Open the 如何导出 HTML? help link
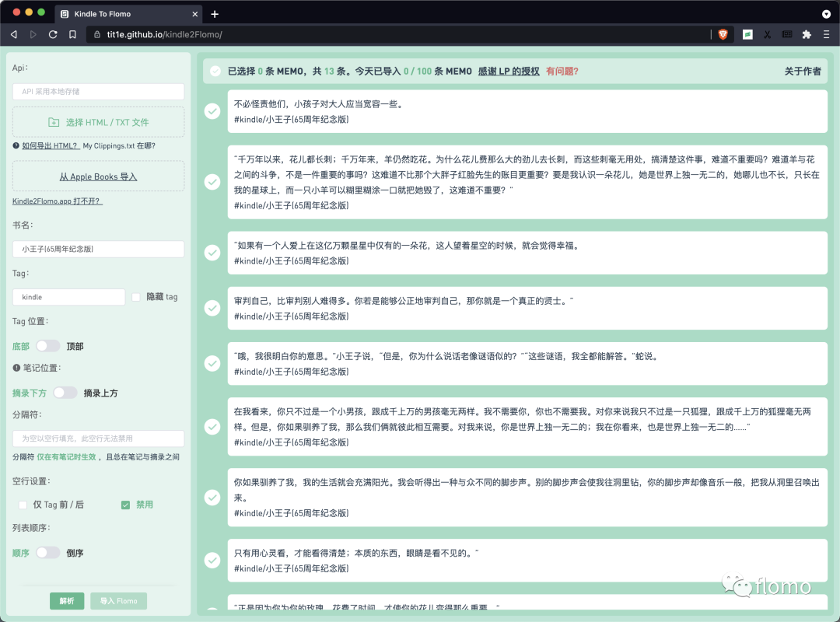 tap(51, 145)
